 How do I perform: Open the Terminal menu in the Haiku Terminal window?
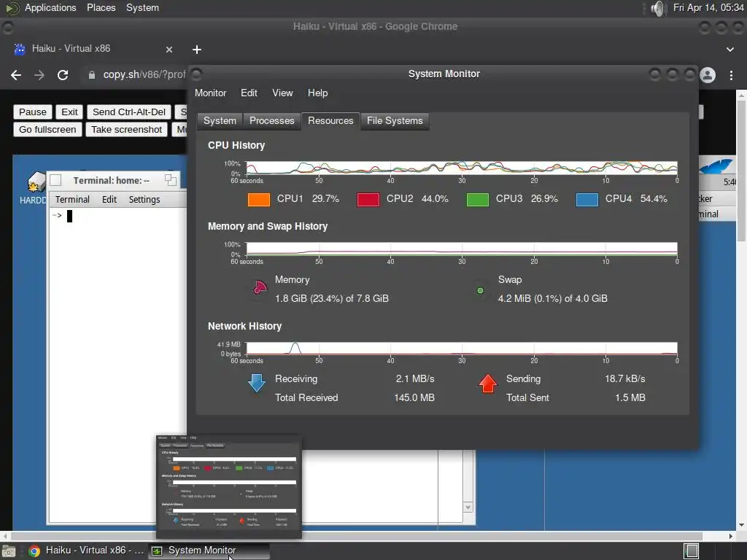click(x=72, y=200)
